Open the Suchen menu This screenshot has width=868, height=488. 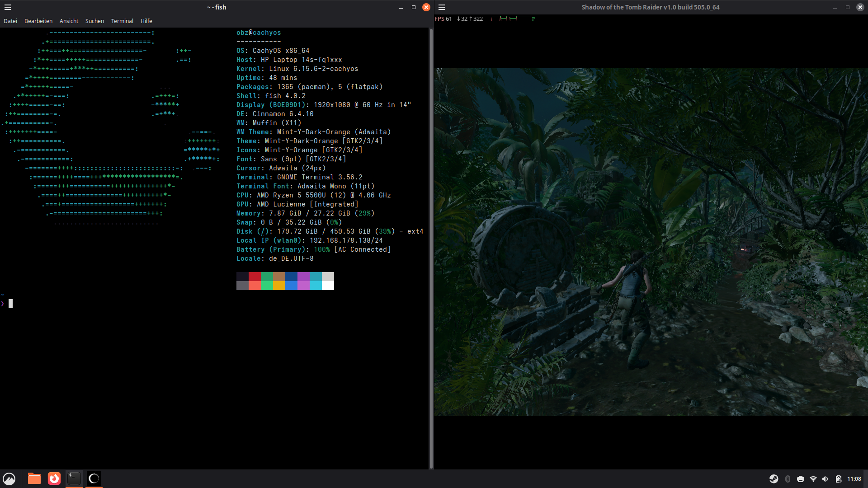point(94,21)
